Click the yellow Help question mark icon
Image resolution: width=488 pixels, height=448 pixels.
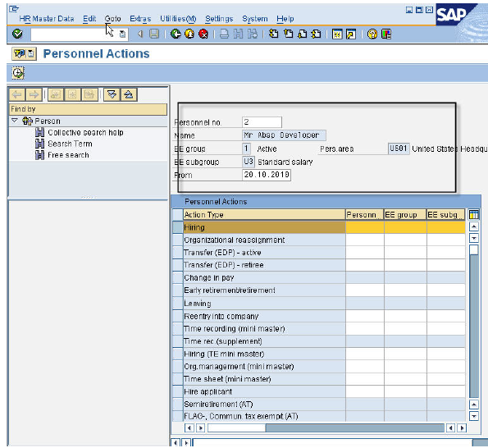(372, 34)
